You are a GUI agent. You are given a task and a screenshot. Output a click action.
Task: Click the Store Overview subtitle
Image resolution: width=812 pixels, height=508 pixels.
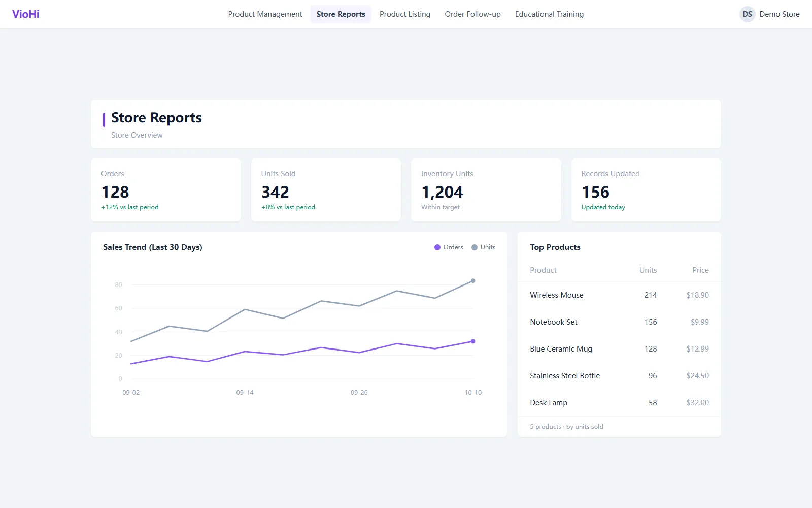[137, 135]
